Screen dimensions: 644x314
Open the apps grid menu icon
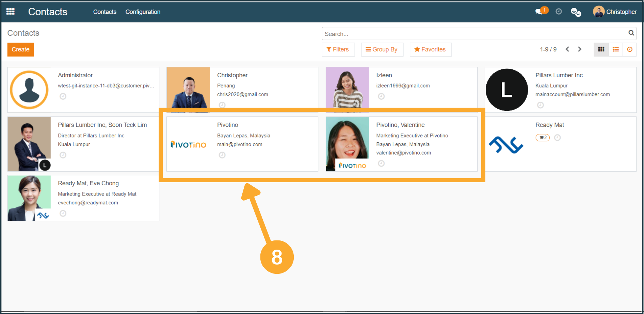click(x=11, y=12)
